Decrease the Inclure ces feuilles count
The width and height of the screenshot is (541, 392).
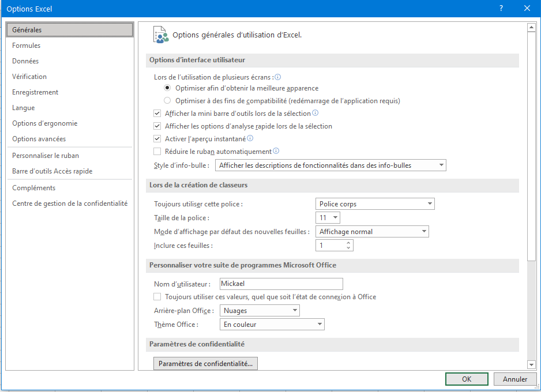tap(348, 248)
